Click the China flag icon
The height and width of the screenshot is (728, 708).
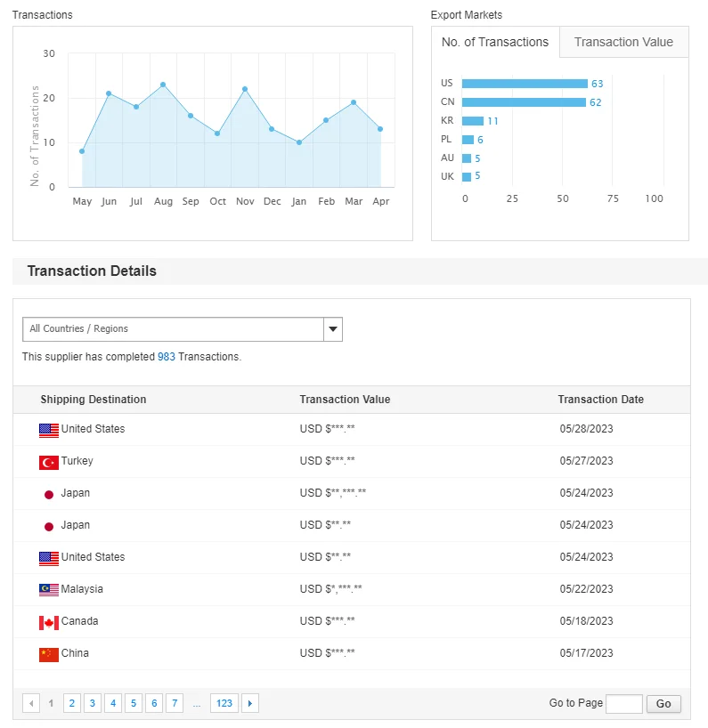49,654
